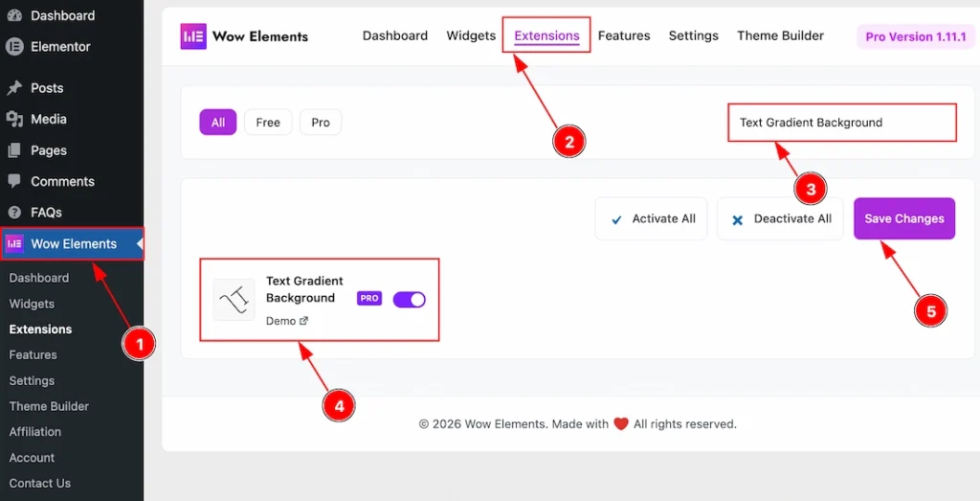This screenshot has width=980, height=501.
Task: Click the Save Changes button
Action: [x=904, y=219]
